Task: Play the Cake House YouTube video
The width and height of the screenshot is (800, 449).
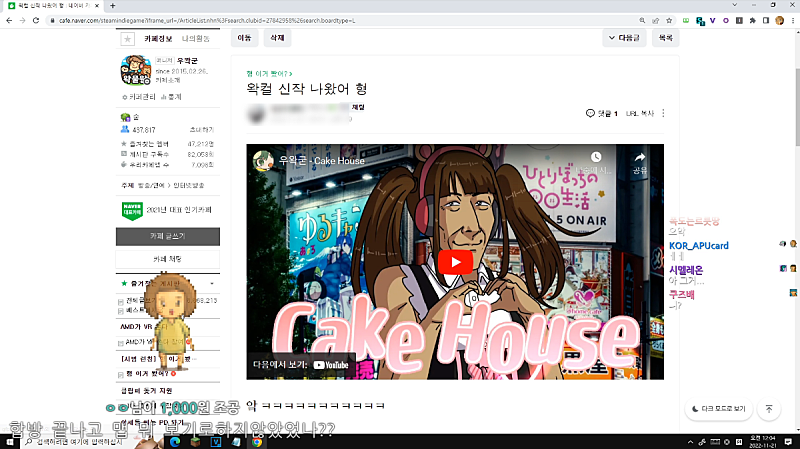Action: point(455,262)
